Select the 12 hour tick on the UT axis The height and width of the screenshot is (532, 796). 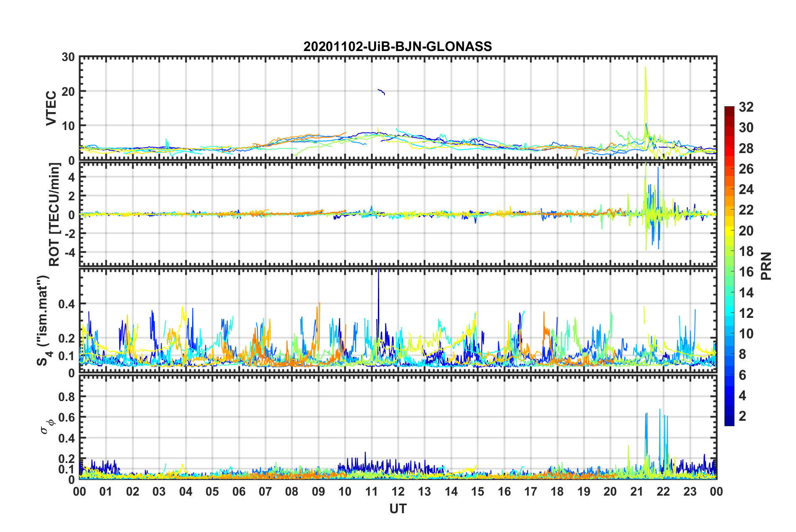click(398, 491)
